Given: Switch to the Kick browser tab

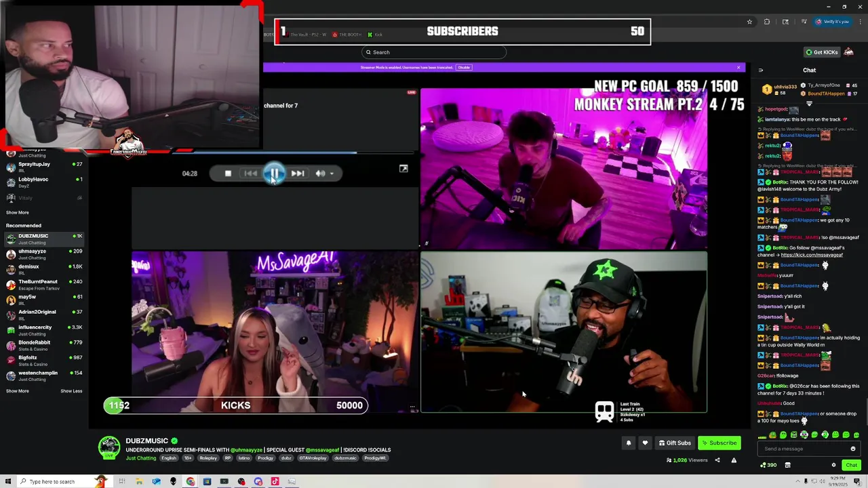Looking at the screenshot, I should click(x=376, y=35).
